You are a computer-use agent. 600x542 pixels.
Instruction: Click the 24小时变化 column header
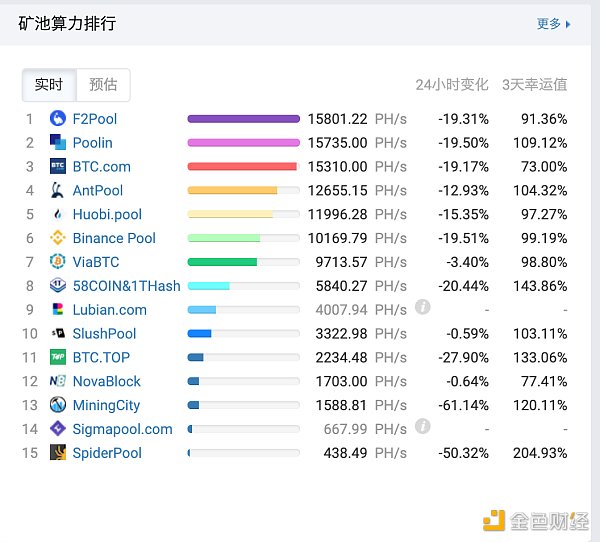click(452, 85)
